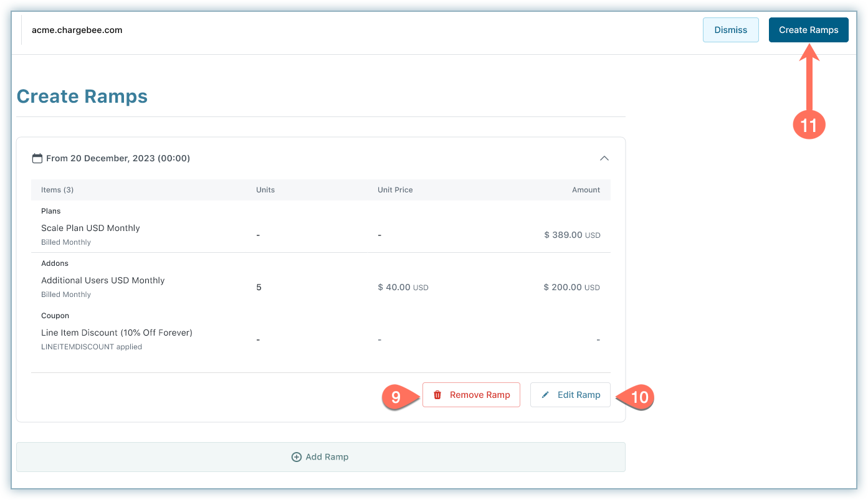Click the plus circle icon in Add Ramp
This screenshot has height=500, width=868.
(297, 457)
